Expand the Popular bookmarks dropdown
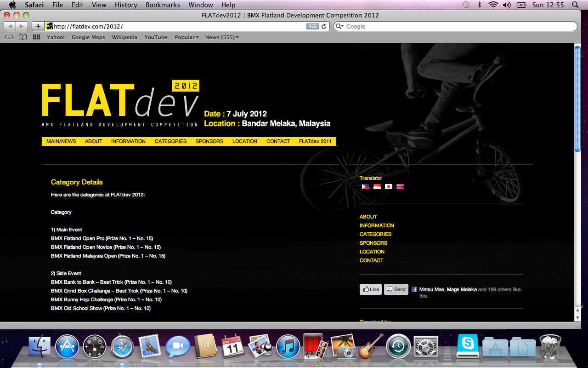Screen dimensions: 588x368 coord(187,37)
